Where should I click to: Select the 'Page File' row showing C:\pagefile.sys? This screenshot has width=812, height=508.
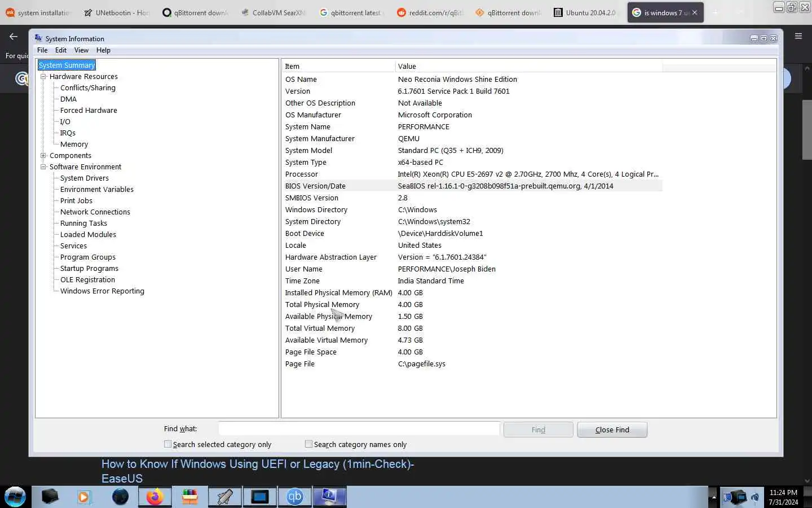pos(473,364)
